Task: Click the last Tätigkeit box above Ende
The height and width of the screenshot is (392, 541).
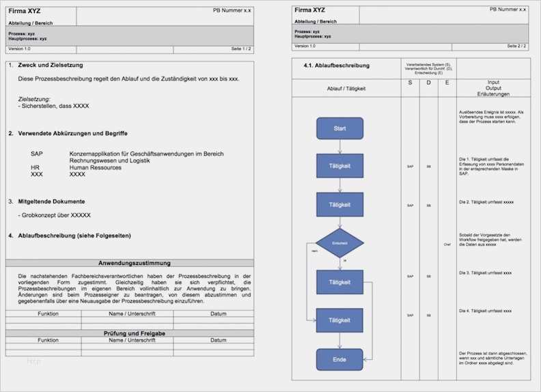Action: (339, 320)
